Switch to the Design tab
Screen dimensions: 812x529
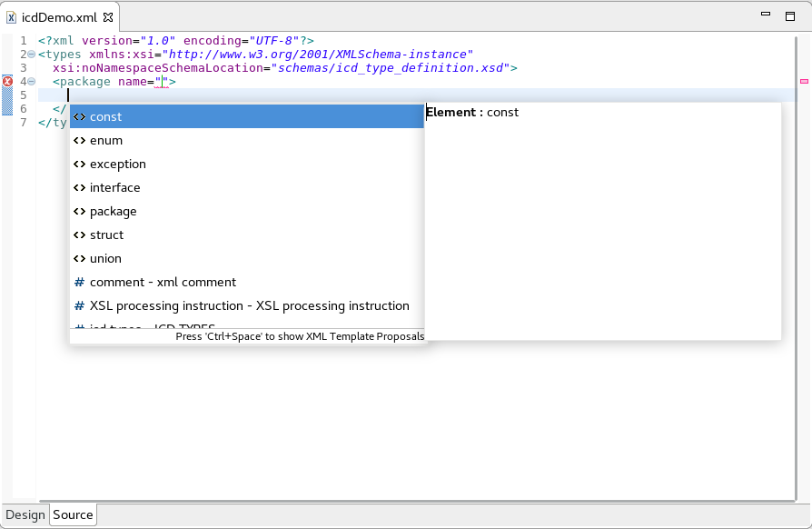(25, 514)
